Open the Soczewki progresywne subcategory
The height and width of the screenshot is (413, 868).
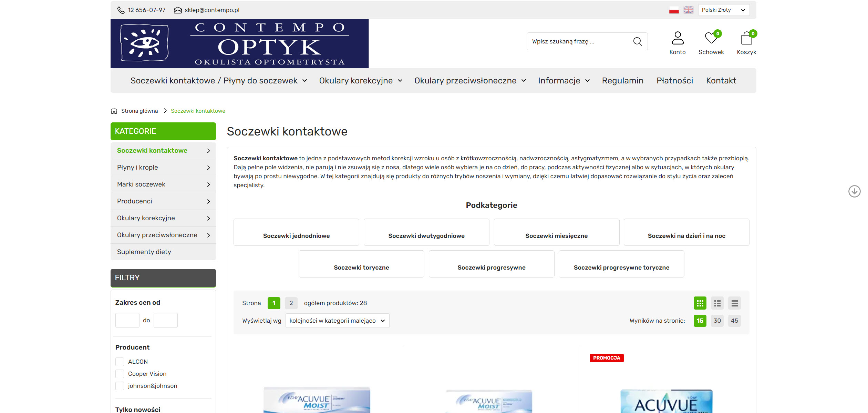491,264
